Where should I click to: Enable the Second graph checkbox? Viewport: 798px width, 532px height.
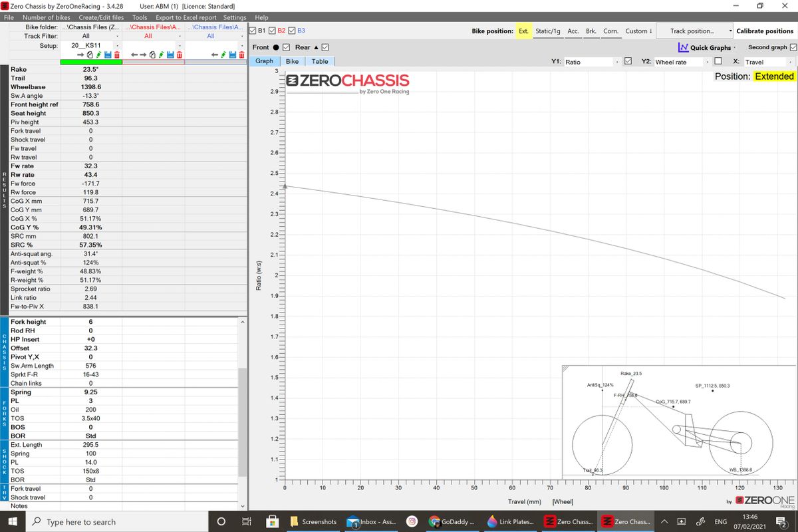793,47
